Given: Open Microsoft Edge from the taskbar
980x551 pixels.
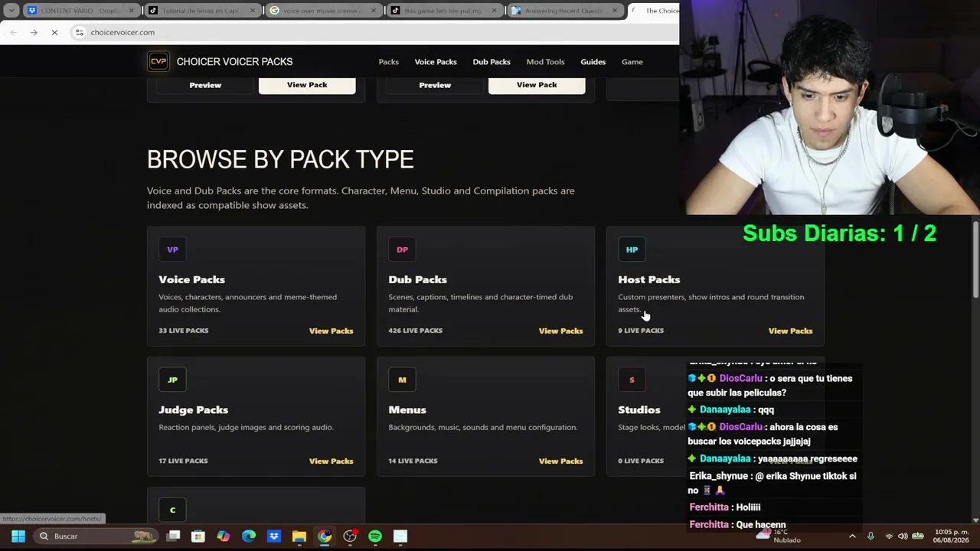Looking at the screenshot, I should pyautogui.click(x=249, y=536).
